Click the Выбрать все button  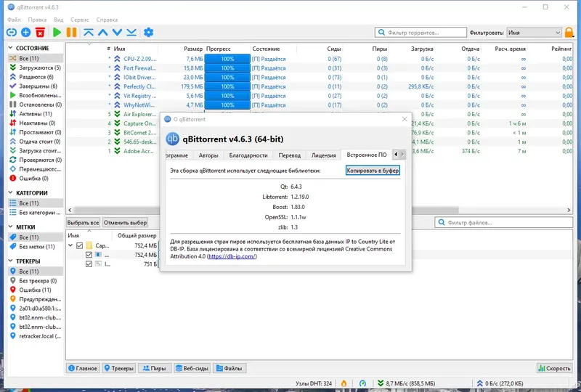(83, 223)
